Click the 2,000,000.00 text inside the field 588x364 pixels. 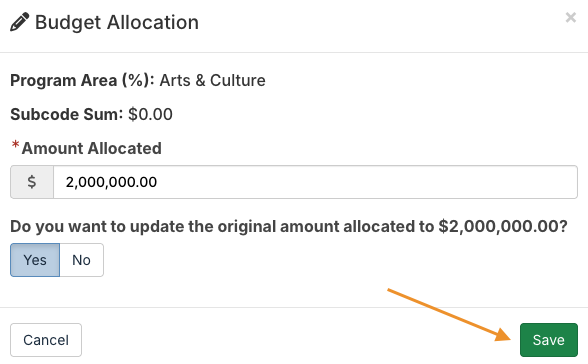point(111,182)
